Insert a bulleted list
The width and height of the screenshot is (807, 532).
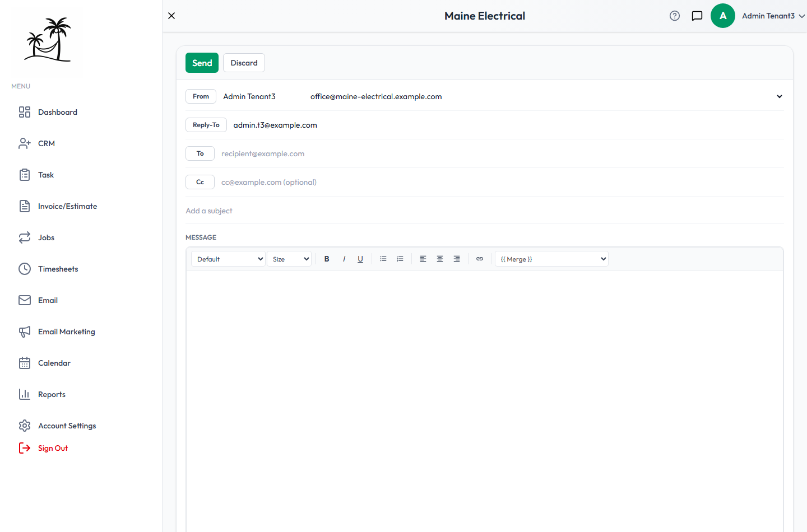(x=383, y=259)
